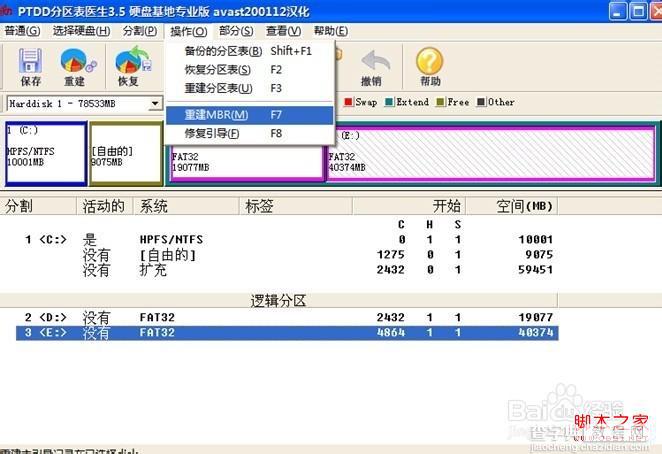Select 修复引导(F) menu entry
This screenshot has height=454, width=662.
point(250,133)
